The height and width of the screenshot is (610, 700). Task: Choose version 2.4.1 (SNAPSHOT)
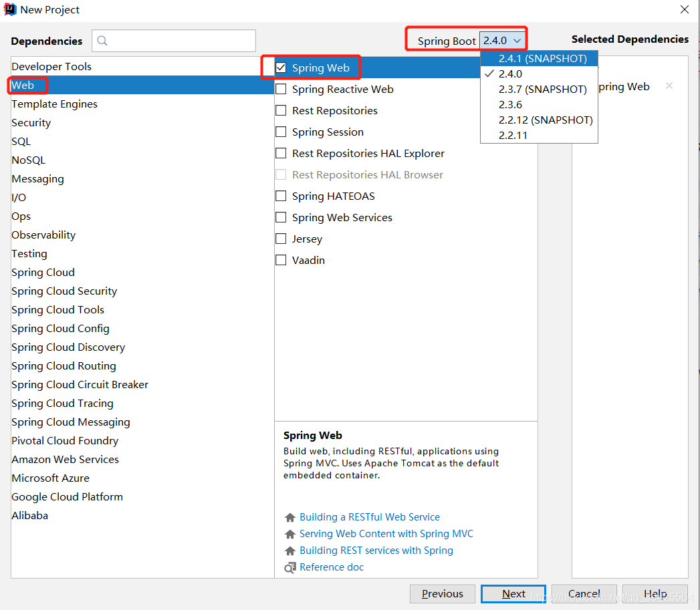coord(540,58)
